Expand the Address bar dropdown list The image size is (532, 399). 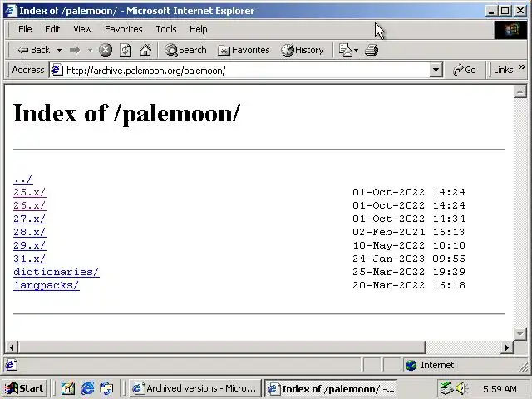point(436,70)
